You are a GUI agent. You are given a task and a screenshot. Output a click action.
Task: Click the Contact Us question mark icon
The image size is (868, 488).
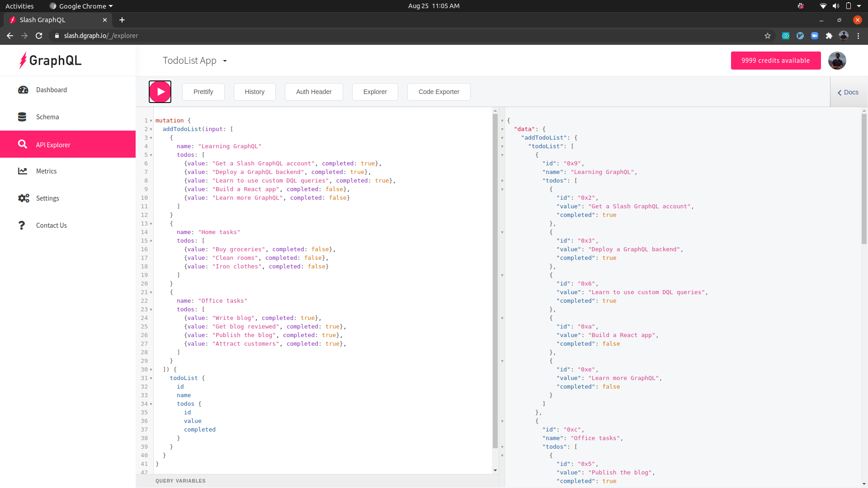pos(21,225)
